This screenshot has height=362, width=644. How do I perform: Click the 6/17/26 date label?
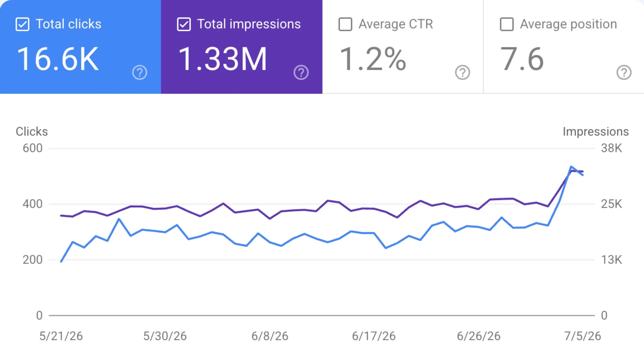click(x=374, y=336)
